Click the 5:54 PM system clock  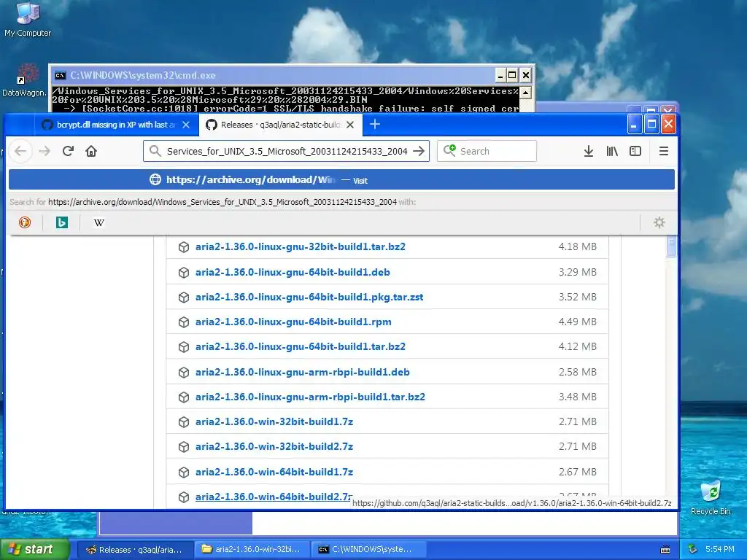[x=720, y=550]
